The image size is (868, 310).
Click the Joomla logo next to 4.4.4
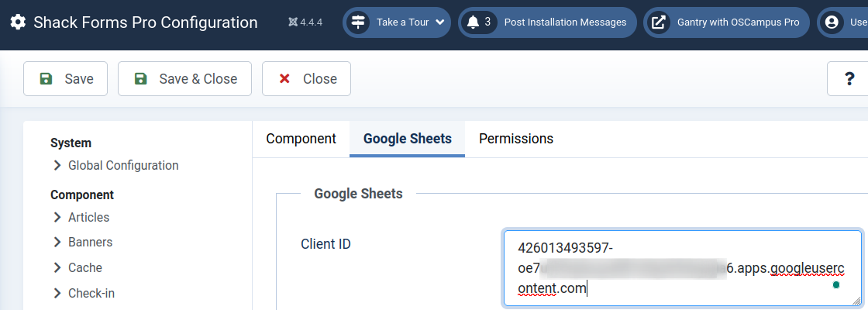[x=293, y=22]
